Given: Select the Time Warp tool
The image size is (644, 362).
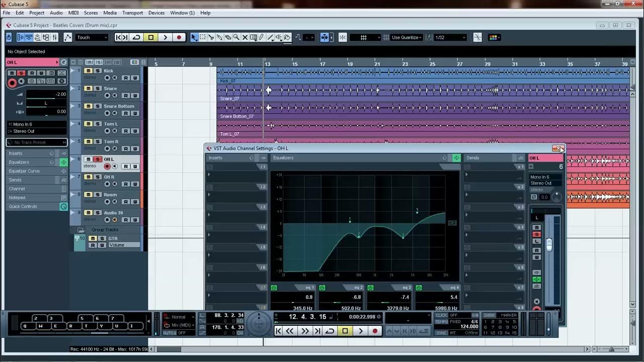Looking at the screenshot, I should click(254, 37).
